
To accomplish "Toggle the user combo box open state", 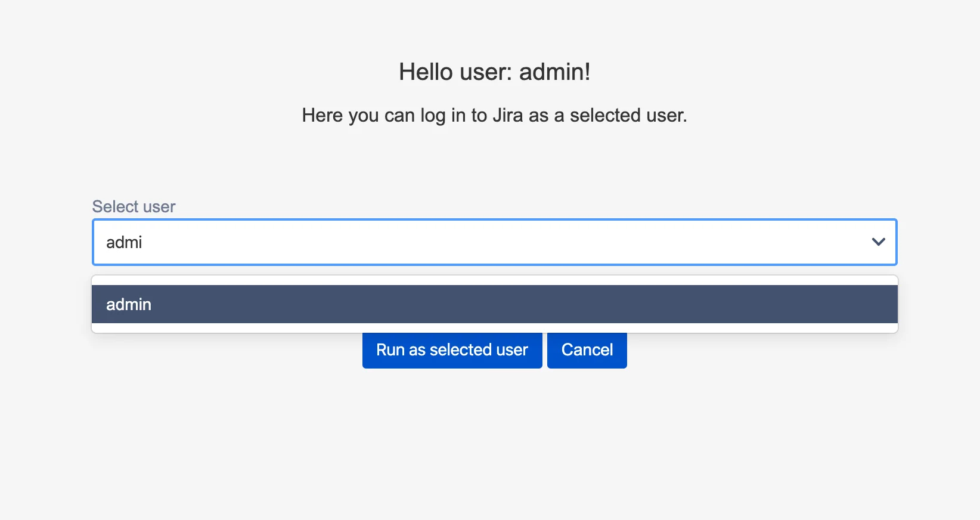I will [x=878, y=242].
